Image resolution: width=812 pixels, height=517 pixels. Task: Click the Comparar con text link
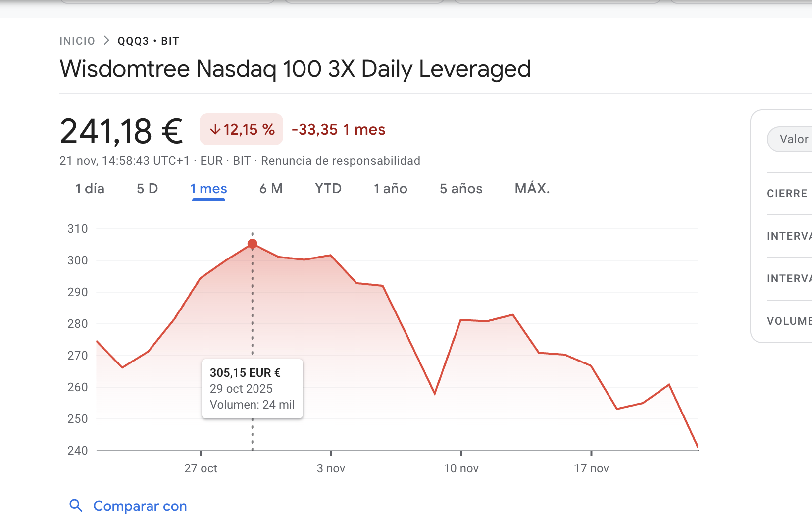(140, 506)
